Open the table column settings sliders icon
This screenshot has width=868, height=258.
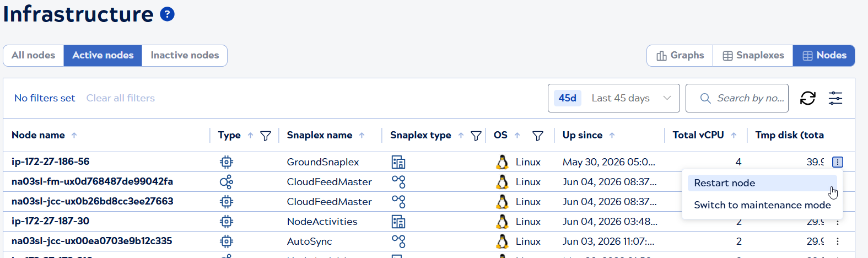coord(835,98)
